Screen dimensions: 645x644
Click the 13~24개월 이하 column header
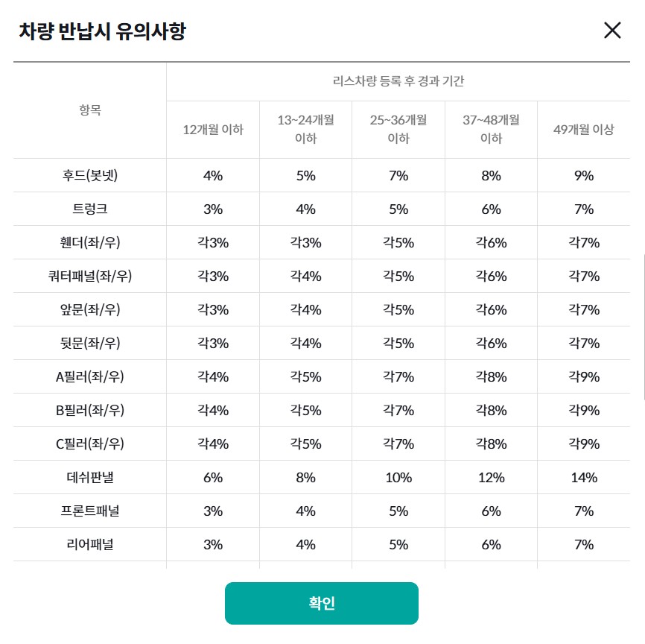tap(305, 129)
